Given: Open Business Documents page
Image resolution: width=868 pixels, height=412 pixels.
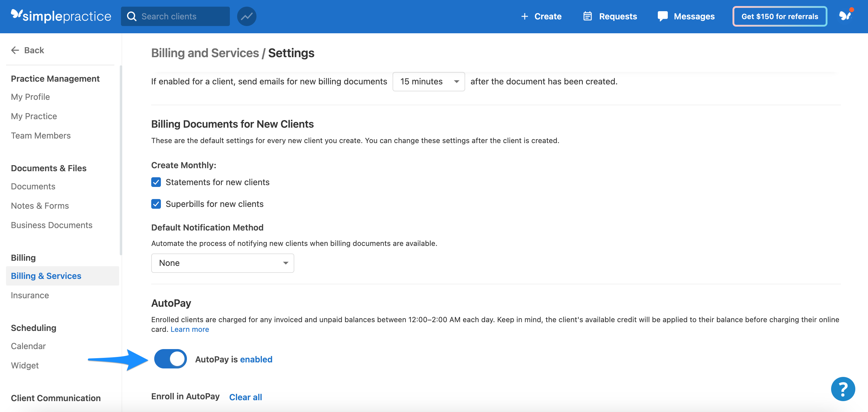Looking at the screenshot, I should point(51,225).
